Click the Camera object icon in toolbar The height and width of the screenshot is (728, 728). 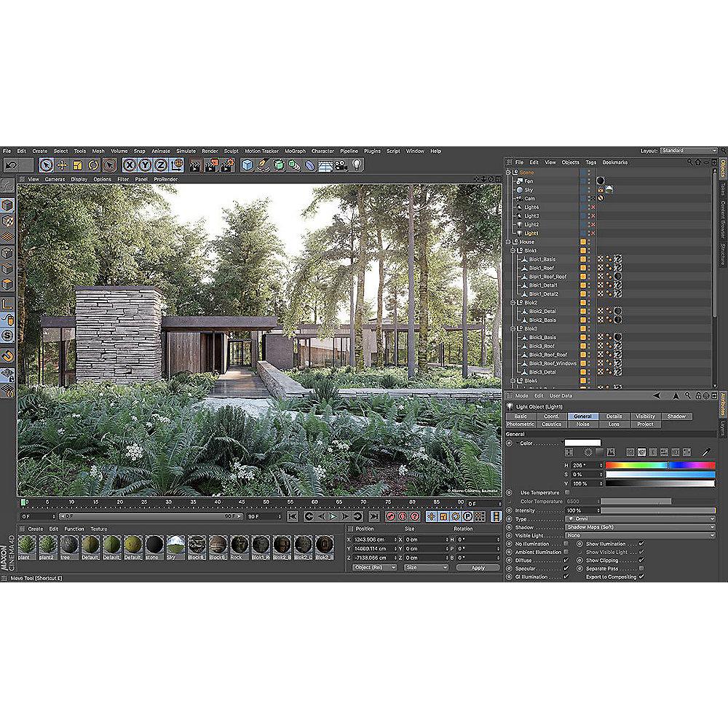tap(341, 165)
